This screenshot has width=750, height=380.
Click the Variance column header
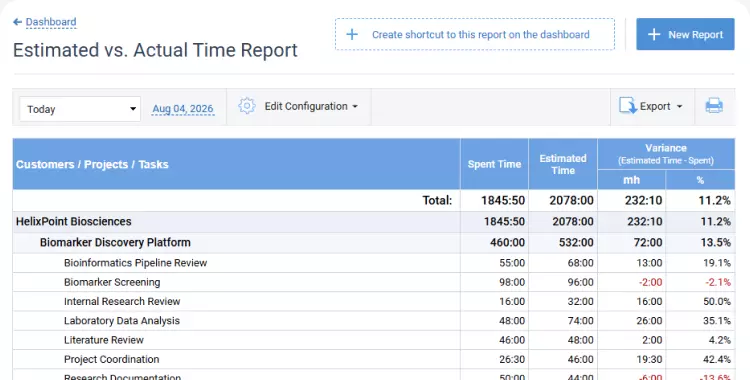tap(666, 154)
